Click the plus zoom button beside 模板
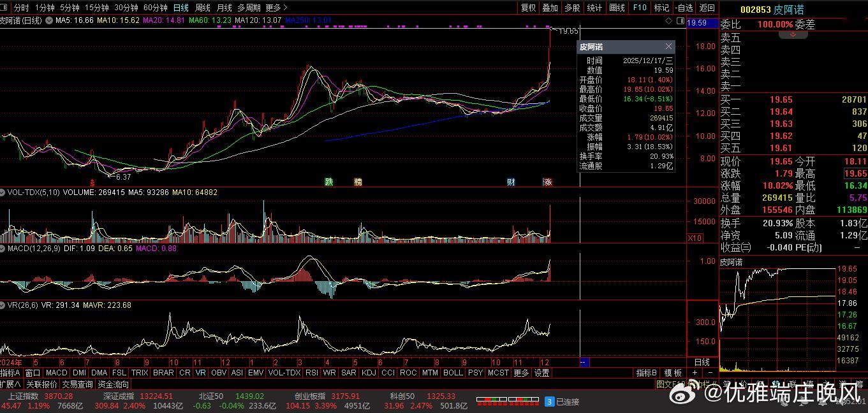 pyautogui.click(x=695, y=373)
